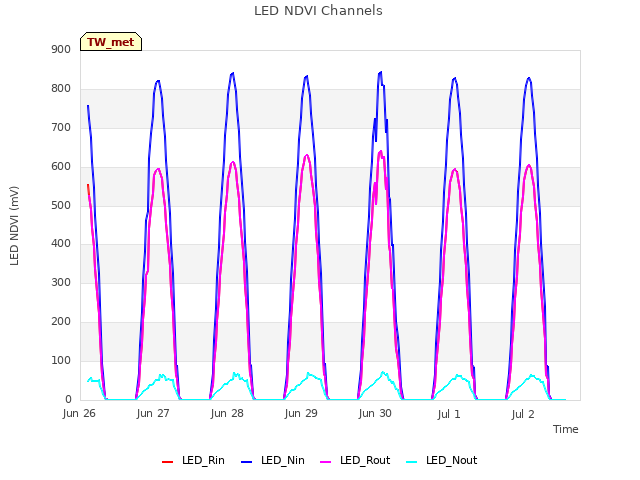Click the blue LED_Nin peak on Jun 27
Viewport: 640px width, 480px height.
pos(158,81)
